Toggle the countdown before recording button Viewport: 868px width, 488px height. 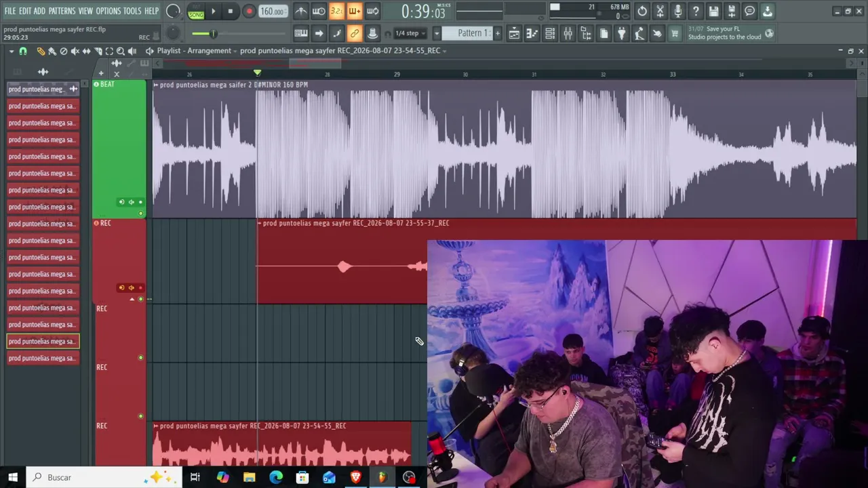coord(336,11)
